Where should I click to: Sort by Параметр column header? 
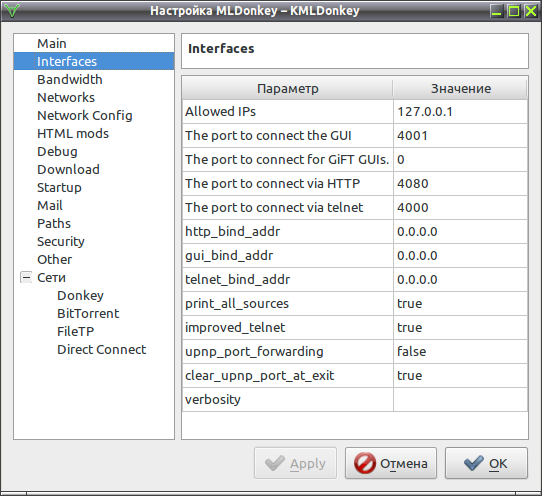[x=288, y=89]
